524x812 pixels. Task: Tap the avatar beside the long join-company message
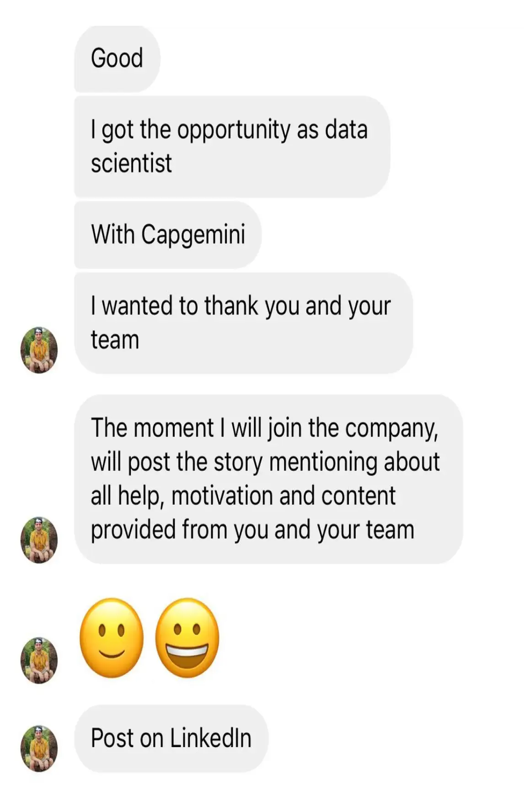click(x=39, y=540)
